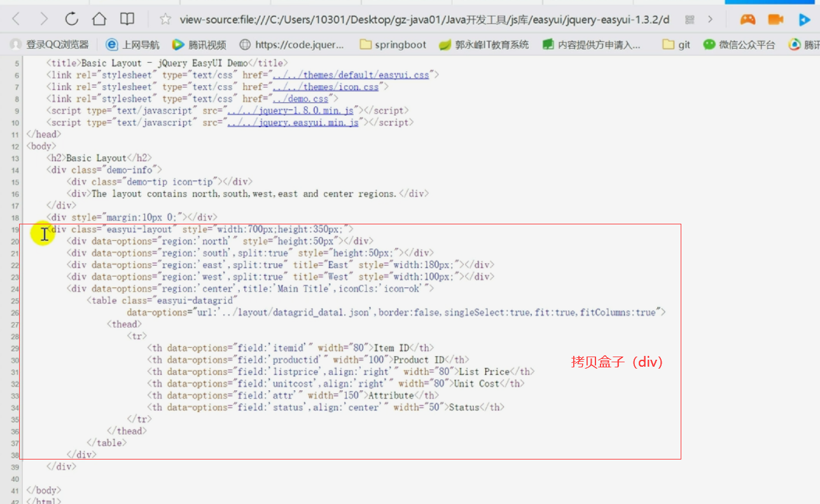
Task: Click the closing </table> tag line
Action: [x=106, y=443]
